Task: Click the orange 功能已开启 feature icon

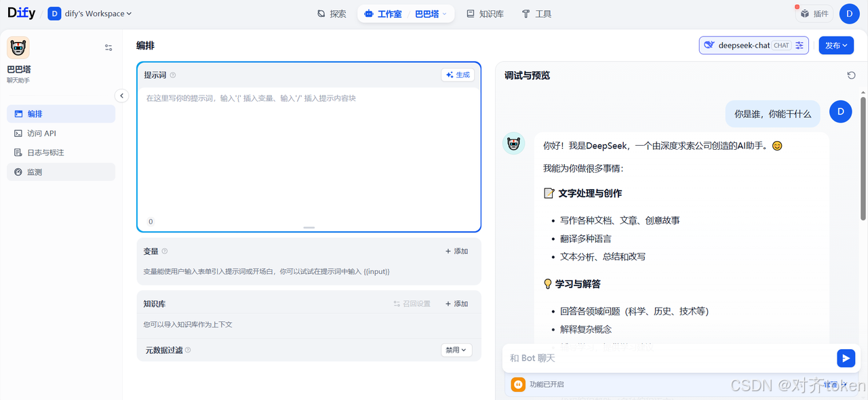Action: coord(517,384)
